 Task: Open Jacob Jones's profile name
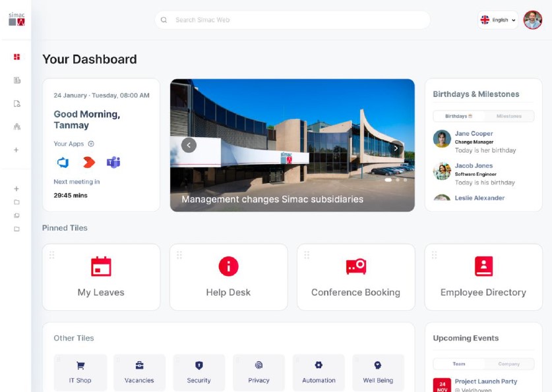474,165
